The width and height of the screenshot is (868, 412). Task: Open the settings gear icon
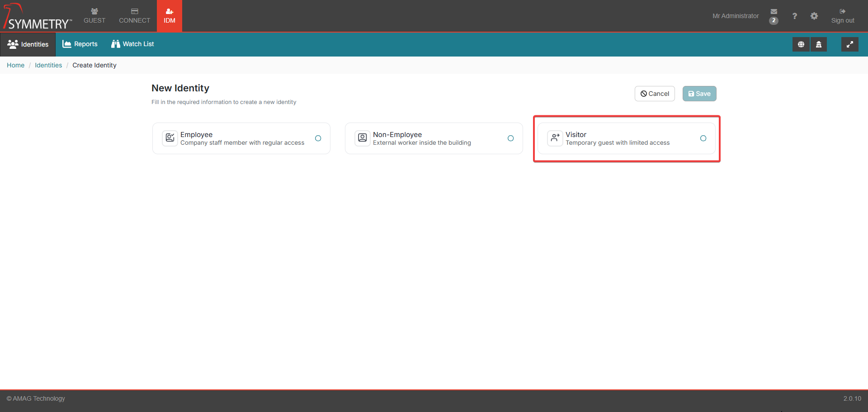pyautogui.click(x=814, y=16)
